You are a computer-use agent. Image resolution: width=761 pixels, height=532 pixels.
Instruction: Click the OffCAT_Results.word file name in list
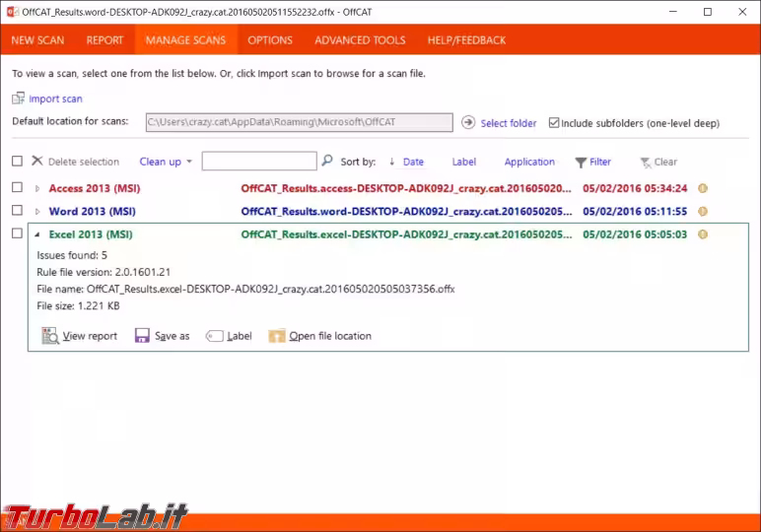click(x=406, y=212)
